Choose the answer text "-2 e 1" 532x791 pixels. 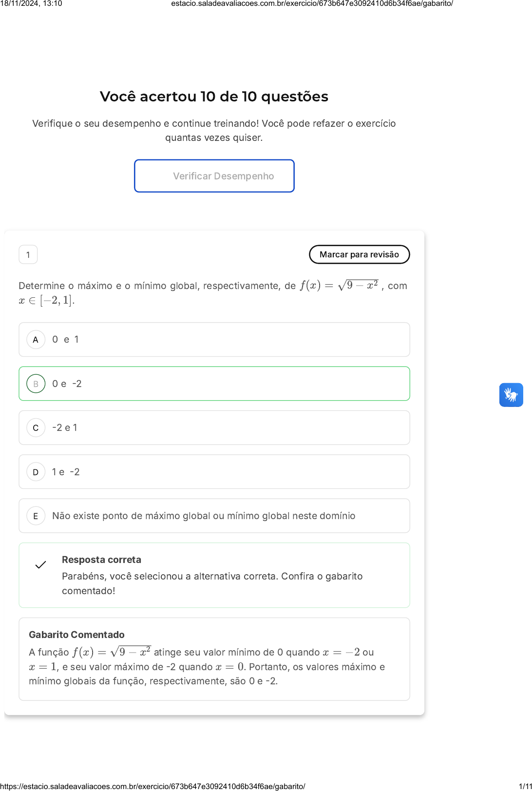pyautogui.click(x=65, y=428)
